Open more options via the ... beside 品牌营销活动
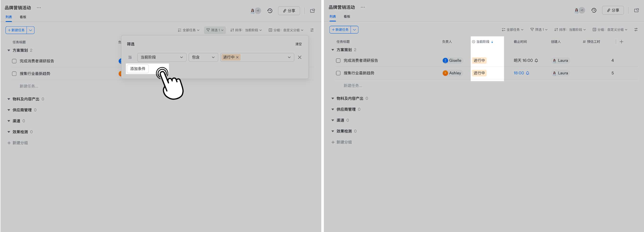Image resolution: width=644 pixels, height=232 pixels. [39, 8]
